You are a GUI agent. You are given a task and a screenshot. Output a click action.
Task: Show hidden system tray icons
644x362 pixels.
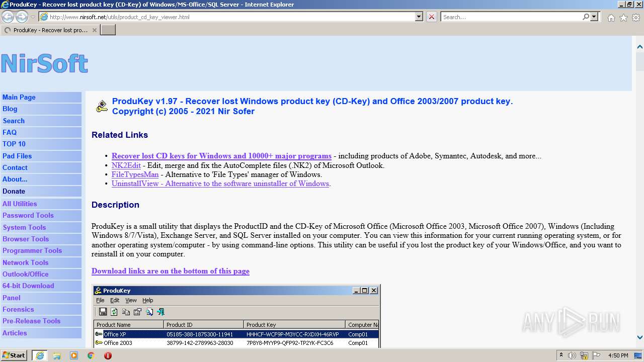(561, 355)
